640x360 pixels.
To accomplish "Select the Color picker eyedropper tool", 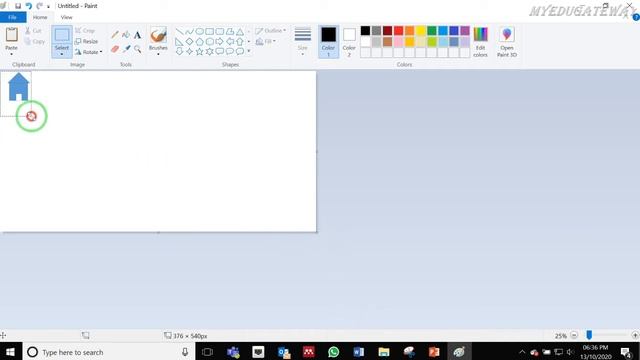I will pyautogui.click(x=127, y=49).
